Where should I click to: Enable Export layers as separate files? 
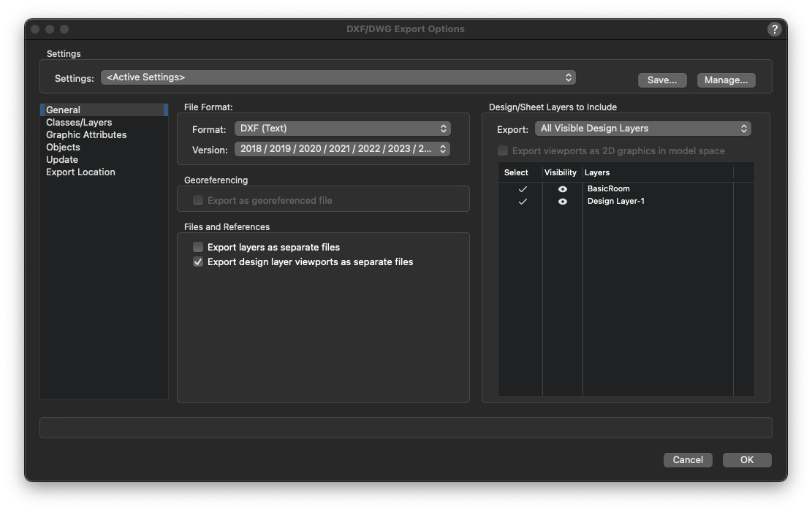(x=198, y=247)
